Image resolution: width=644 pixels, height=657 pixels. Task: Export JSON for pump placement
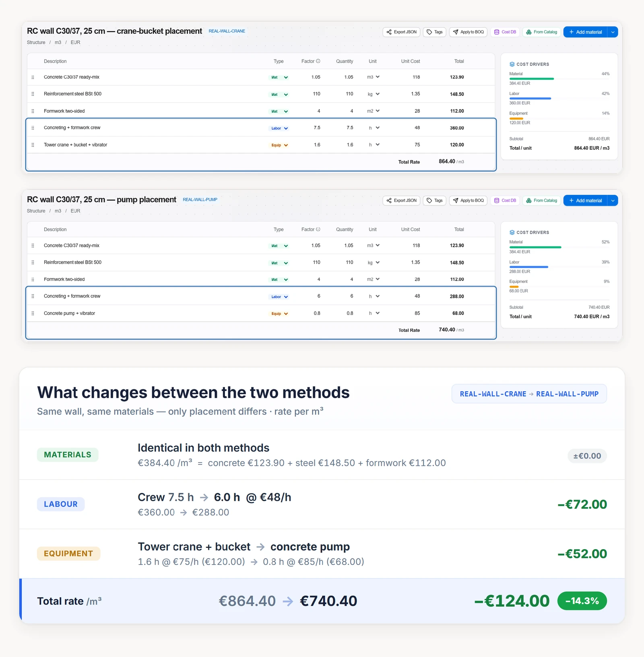pyautogui.click(x=401, y=200)
